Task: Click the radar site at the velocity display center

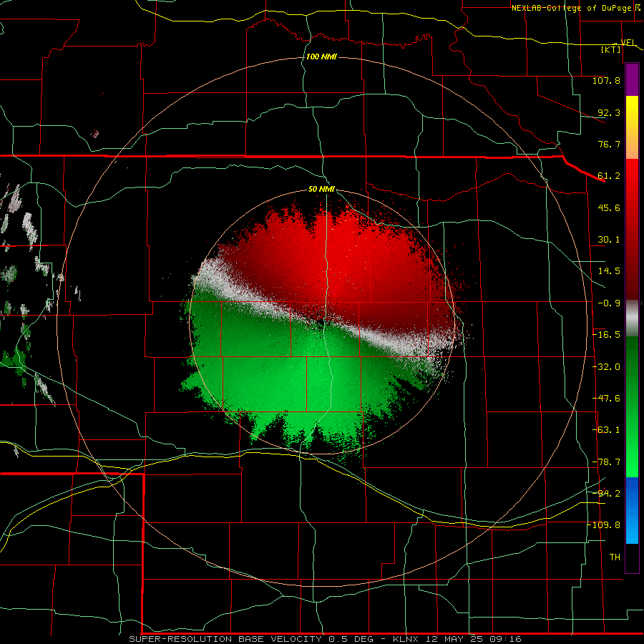Action: coord(321,323)
